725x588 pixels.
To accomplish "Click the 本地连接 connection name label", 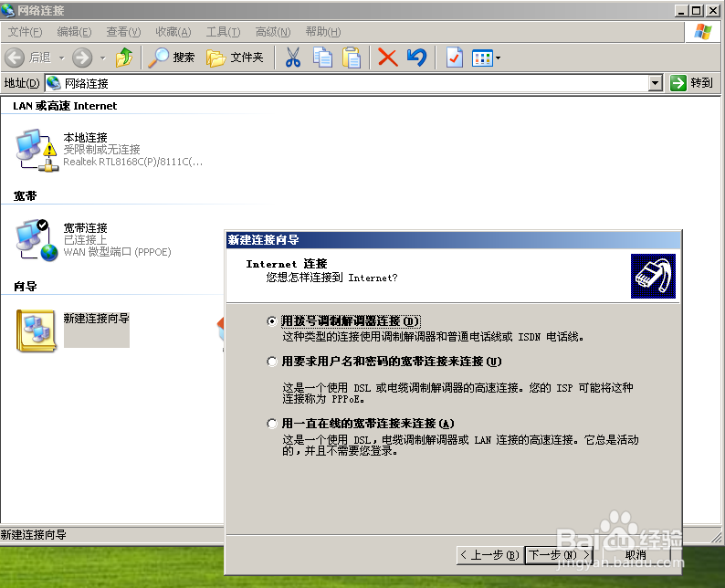I will [85, 137].
